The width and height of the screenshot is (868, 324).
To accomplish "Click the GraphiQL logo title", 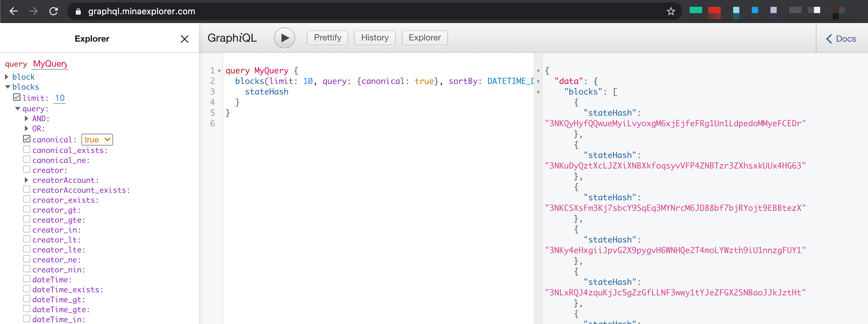I will coord(232,38).
